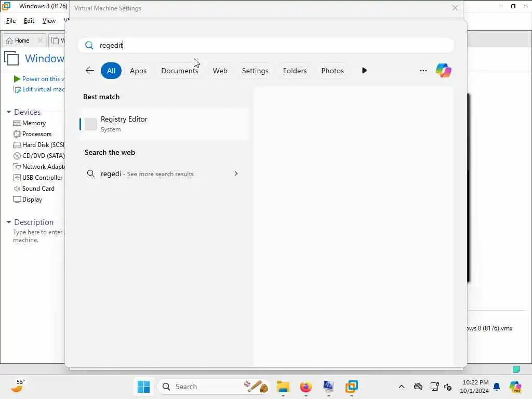Click the Display monitor icon
The width and height of the screenshot is (532, 399).
[x=17, y=199]
